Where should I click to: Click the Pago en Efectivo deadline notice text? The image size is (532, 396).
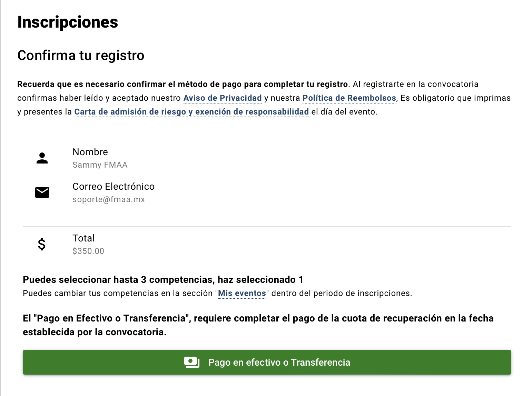pyautogui.click(x=258, y=325)
